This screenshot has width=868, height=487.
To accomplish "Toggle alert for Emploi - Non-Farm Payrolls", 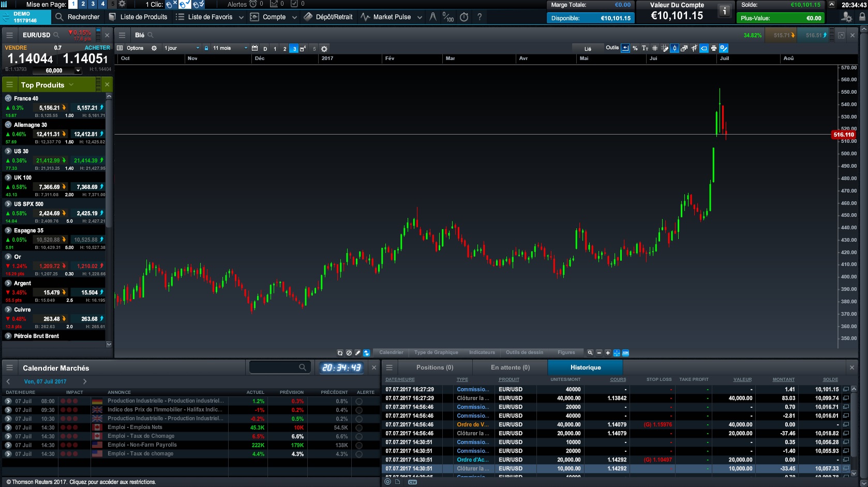I will point(358,445).
